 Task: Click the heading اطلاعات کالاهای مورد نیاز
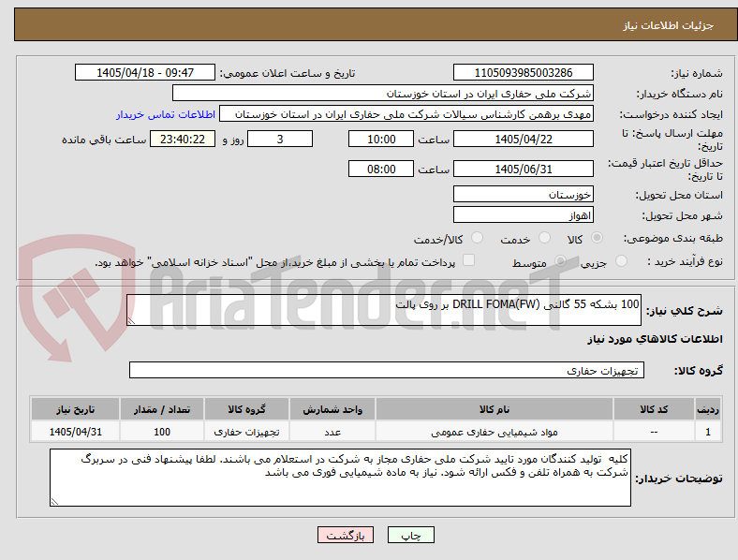655,339
